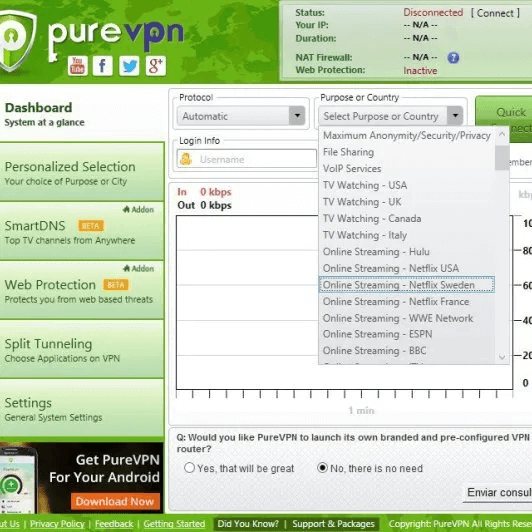Choose Online Streaming - Netflix USA
This screenshot has width=532, height=532.
406,268
